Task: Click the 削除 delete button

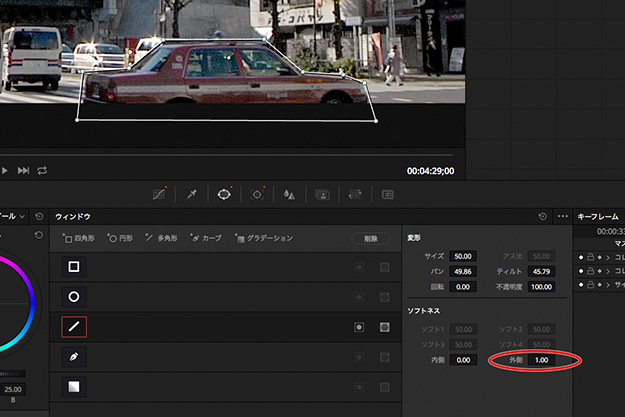Action: click(x=370, y=238)
